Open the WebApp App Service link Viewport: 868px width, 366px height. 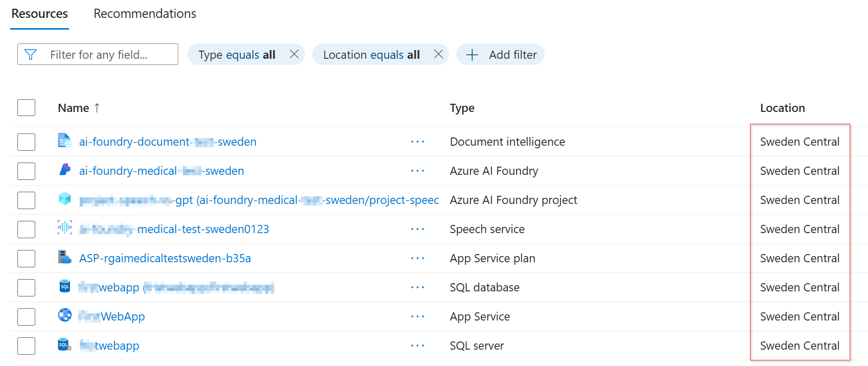[x=112, y=316]
